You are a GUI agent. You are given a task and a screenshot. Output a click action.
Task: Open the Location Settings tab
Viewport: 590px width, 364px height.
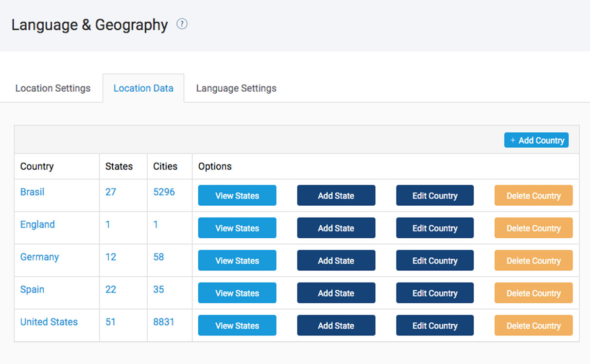click(x=52, y=88)
